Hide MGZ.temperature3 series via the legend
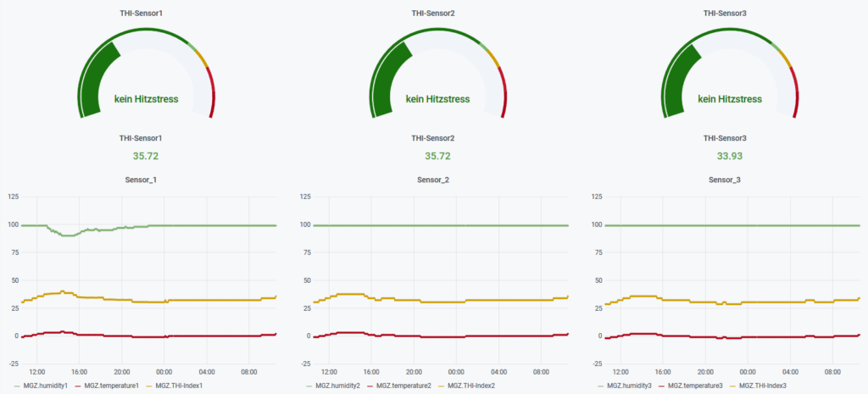 pos(701,386)
